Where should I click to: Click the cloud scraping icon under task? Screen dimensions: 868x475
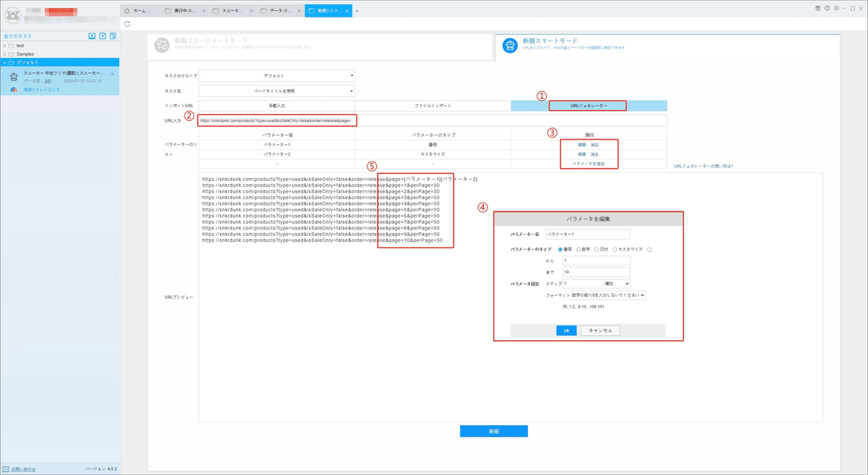click(14, 89)
